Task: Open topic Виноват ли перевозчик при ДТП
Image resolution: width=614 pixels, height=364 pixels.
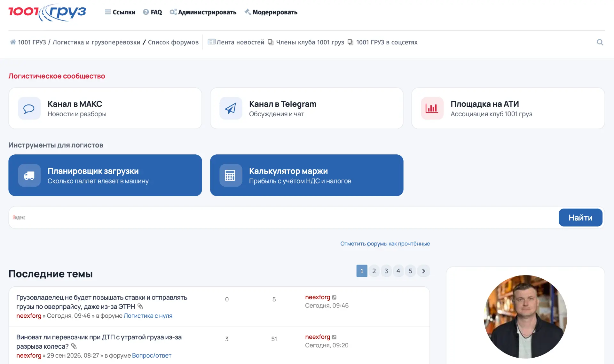Action: tap(99, 342)
